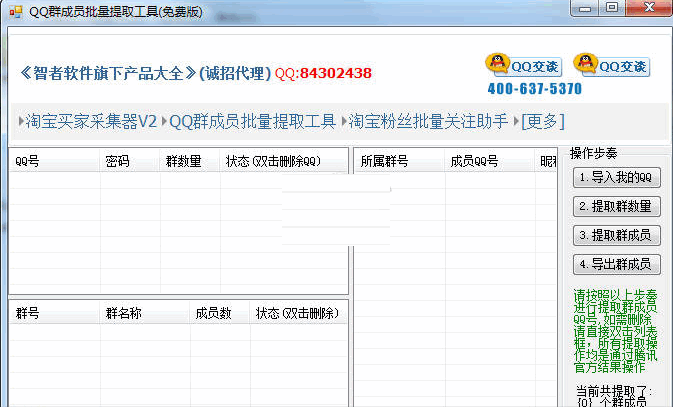Open the first QQ交谈 chat button

(524, 65)
